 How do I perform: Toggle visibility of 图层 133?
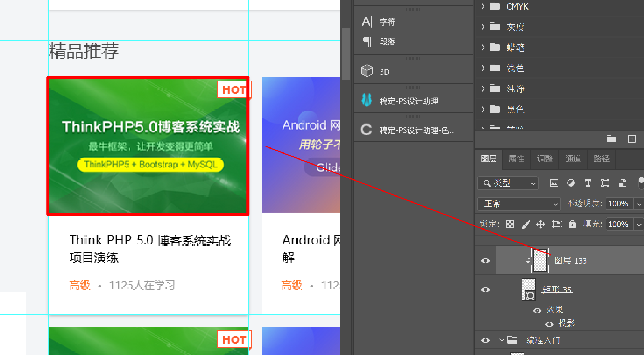point(485,260)
